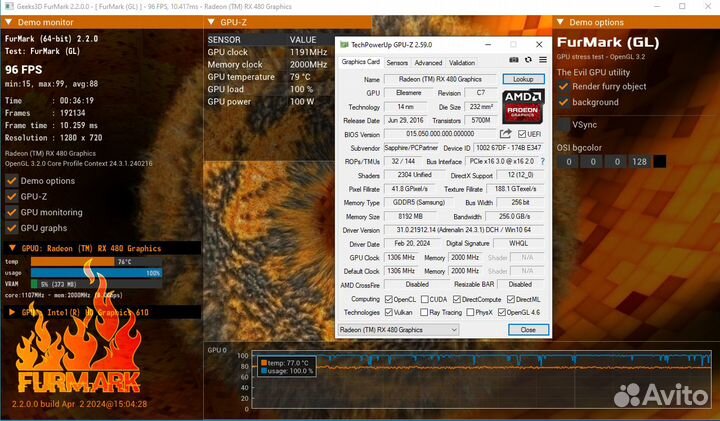Toggle the UEFI checkbox

point(522,134)
